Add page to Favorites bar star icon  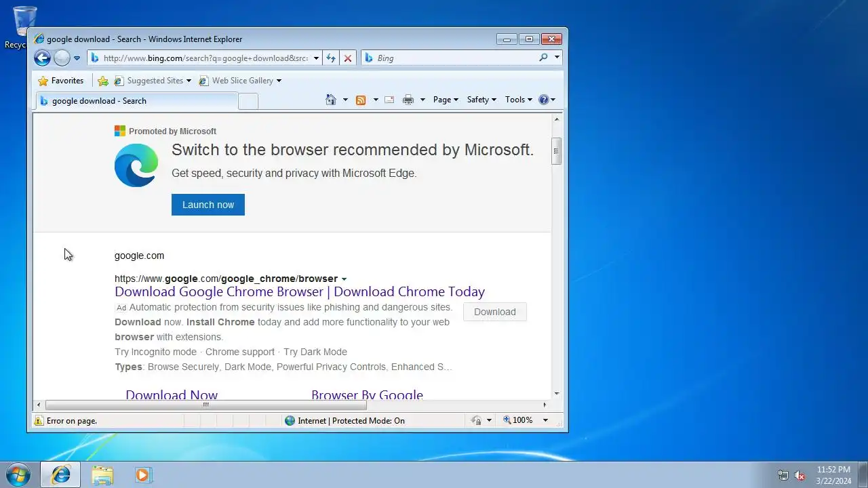(103, 81)
